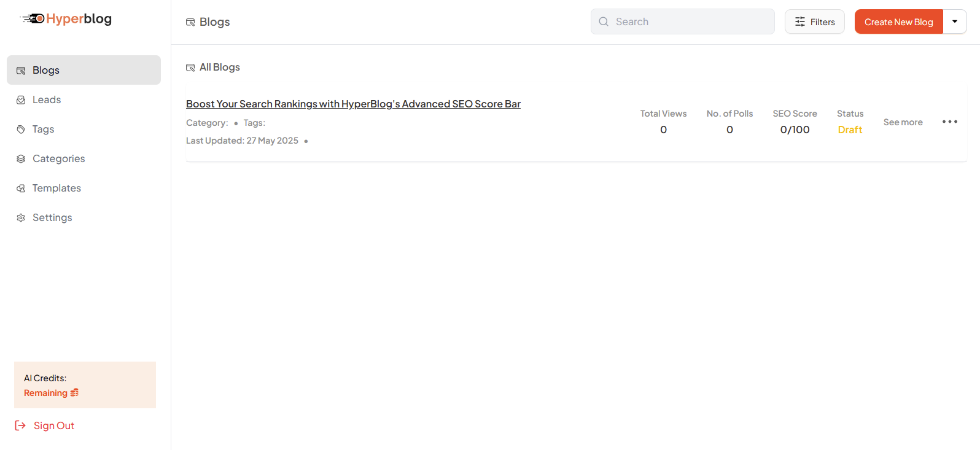Click the AI Credits: label
Viewport: 980px width, 450px height.
45,378
